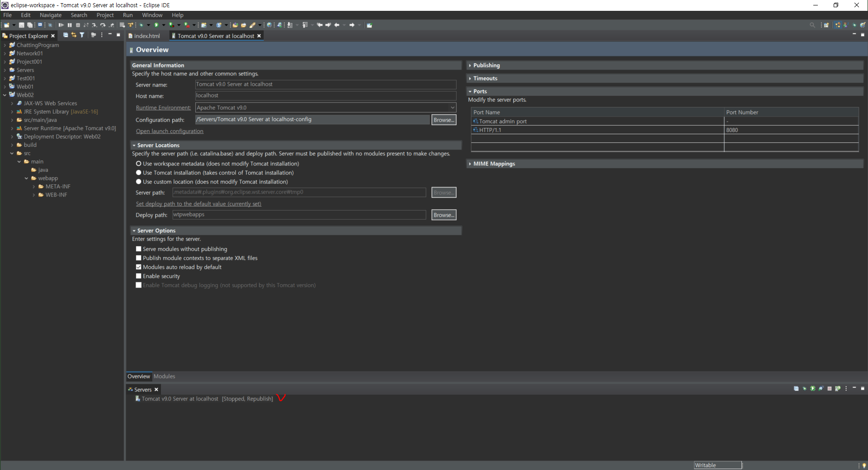The image size is (868, 470).
Task: Collapse the Server Locations section
Action: click(x=134, y=146)
